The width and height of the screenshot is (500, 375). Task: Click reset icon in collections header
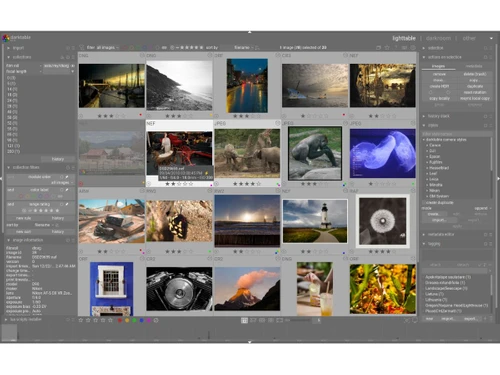tap(68, 57)
